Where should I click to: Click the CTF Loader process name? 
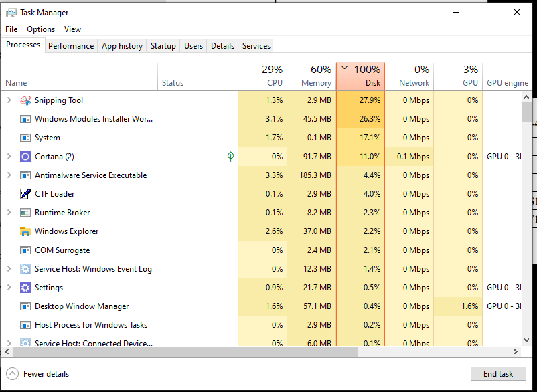(x=54, y=194)
